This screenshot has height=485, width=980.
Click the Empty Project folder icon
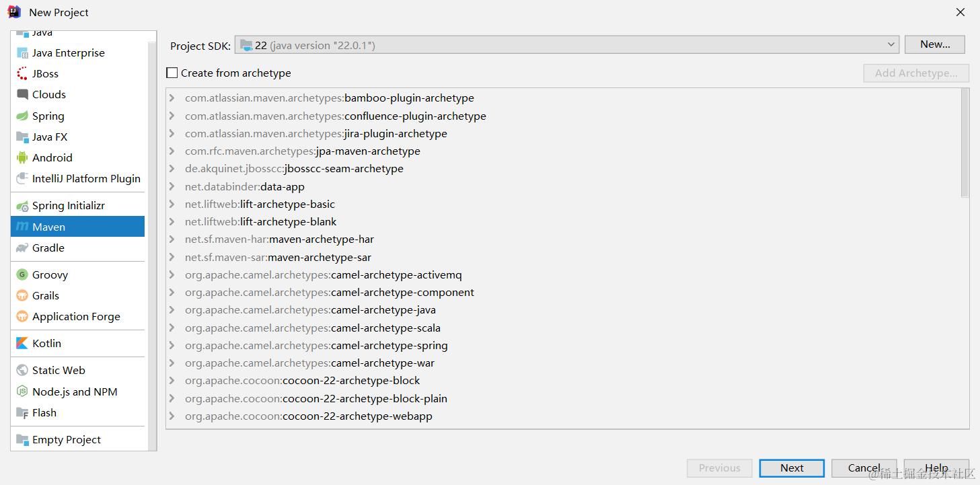tap(22, 440)
